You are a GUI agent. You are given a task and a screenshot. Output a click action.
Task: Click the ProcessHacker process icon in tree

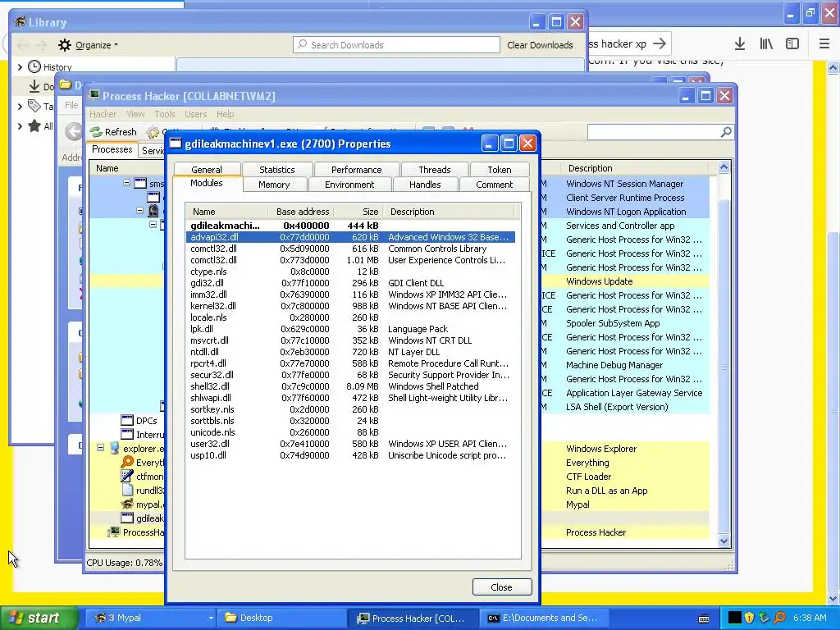pyautogui.click(x=113, y=532)
